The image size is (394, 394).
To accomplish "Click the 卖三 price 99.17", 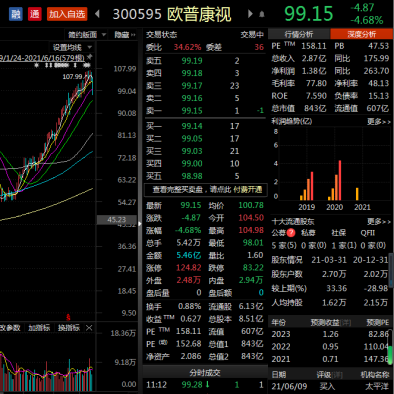I will coord(192,86).
